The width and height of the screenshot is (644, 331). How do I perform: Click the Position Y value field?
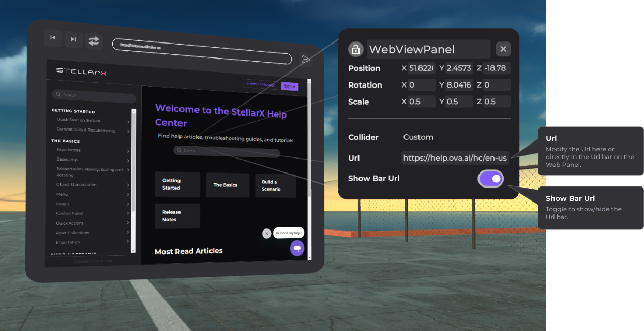[x=459, y=68]
